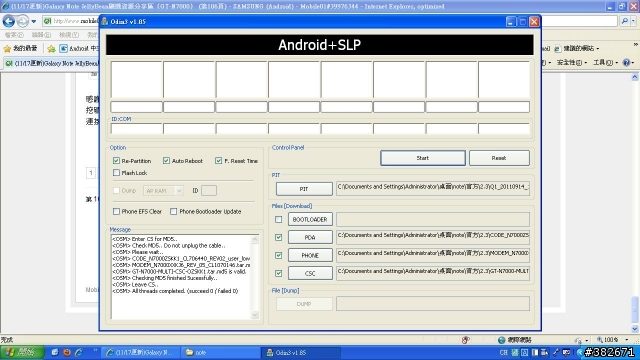The image size is (640, 360).
Task: Click the add-to-favorites-bar star icon
Action: (51, 49)
